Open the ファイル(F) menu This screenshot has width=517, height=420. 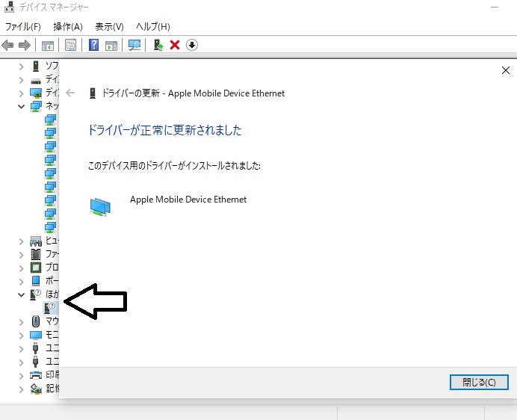point(23,27)
